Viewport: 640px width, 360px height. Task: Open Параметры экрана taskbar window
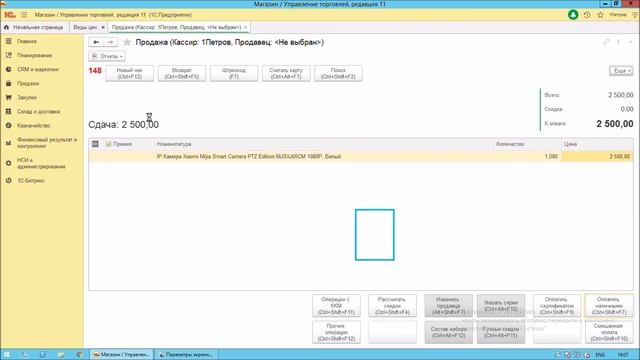[186, 355]
